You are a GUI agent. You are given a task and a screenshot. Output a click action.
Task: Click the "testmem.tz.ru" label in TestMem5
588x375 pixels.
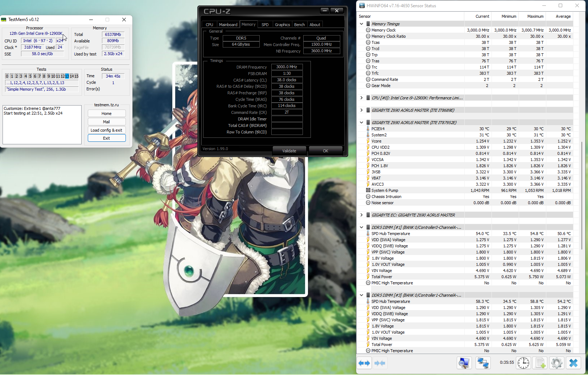pos(107,105)
